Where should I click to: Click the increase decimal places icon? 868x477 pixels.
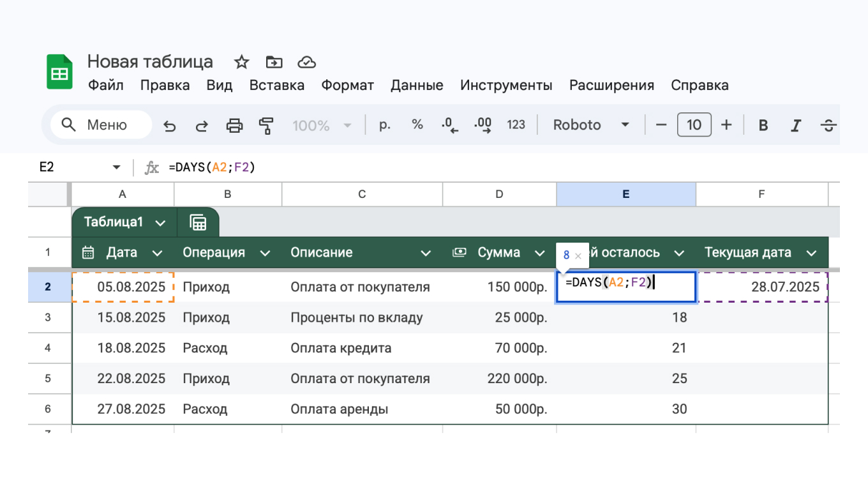[483, 125]
